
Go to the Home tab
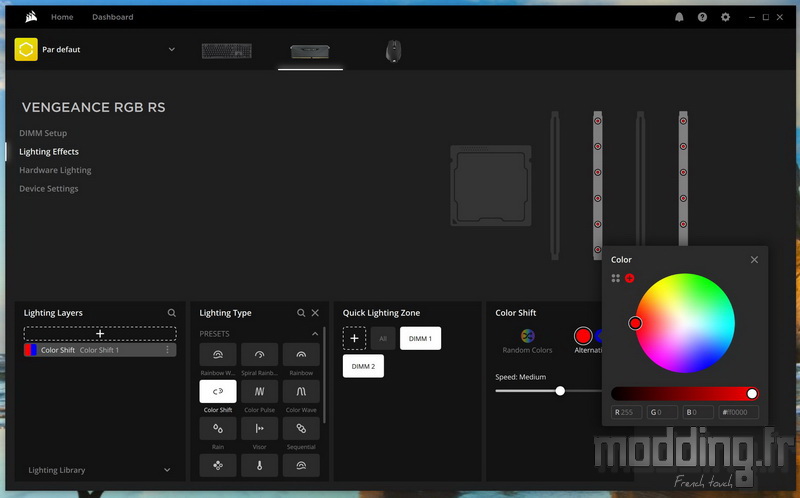[x=62, y=17]
